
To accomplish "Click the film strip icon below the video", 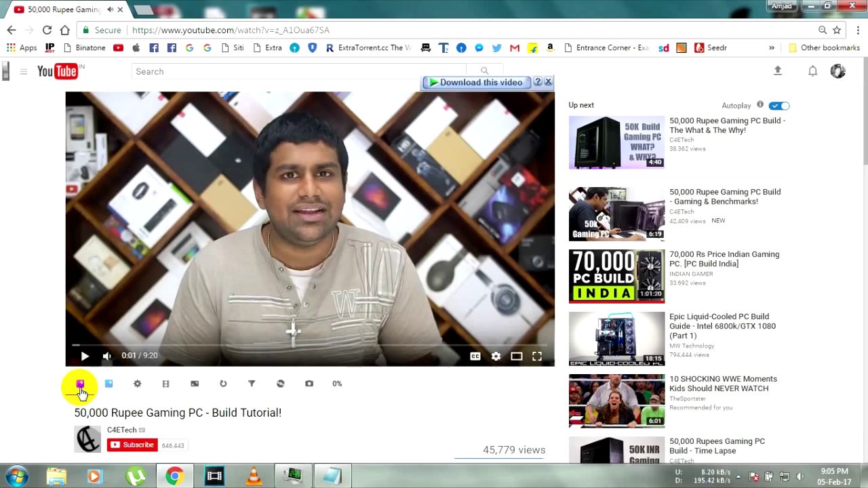I will point(165,384).
